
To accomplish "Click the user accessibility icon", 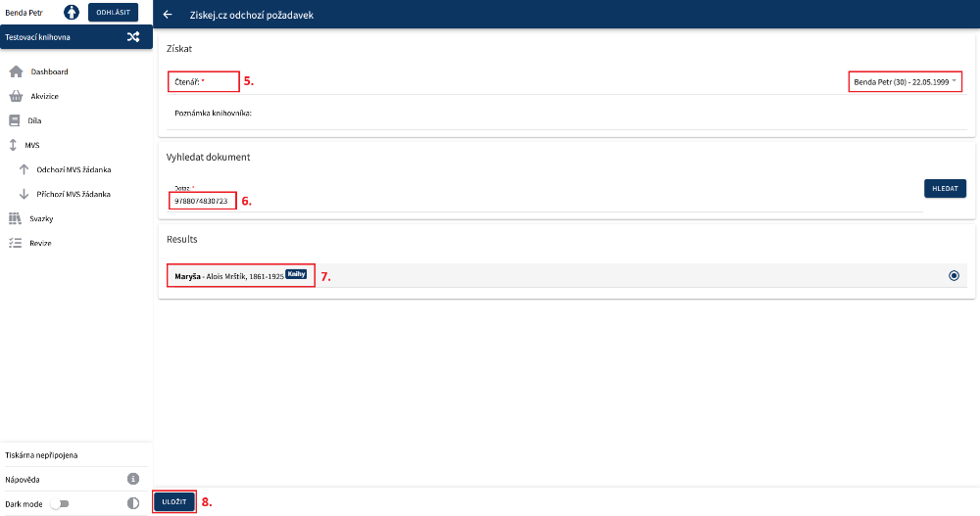I will tap(72, 13).
